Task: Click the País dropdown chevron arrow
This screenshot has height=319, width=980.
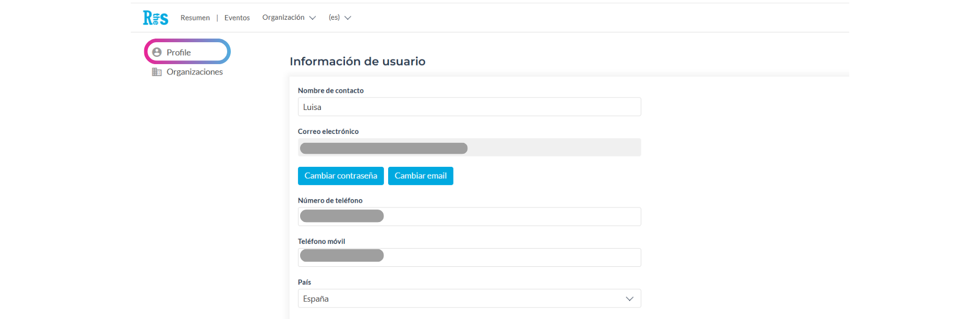Action: pyautogui.click(x=629, y=299)
